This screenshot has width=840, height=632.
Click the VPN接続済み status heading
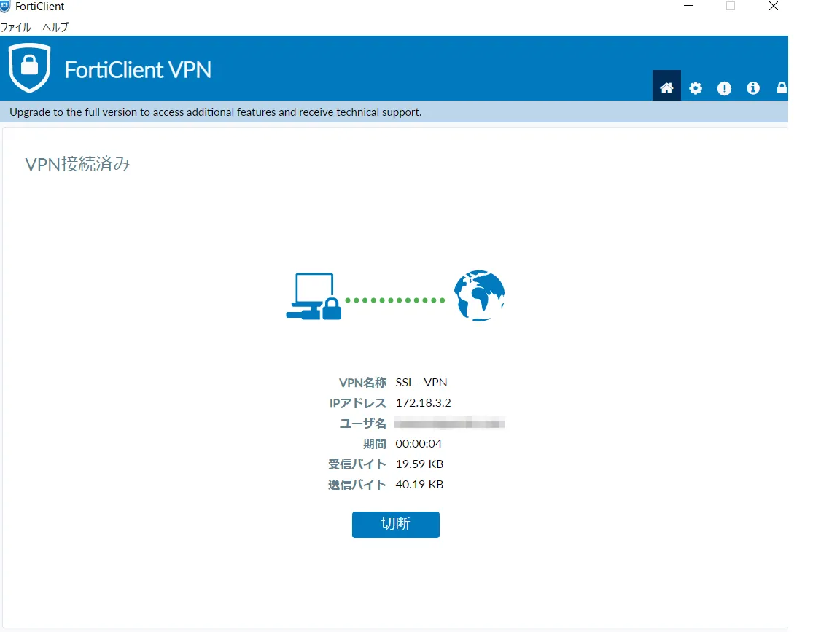(78, 164)
